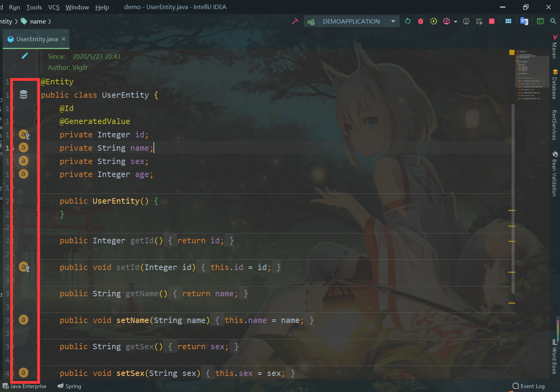Click the getName method name
Viewport: 560px width, 392px height.
[142, 294]
